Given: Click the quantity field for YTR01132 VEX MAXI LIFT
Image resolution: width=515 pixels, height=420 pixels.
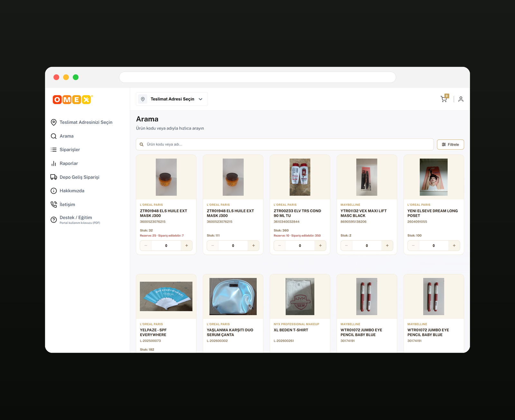Looking at the screenshot, I should pos(367,246).
